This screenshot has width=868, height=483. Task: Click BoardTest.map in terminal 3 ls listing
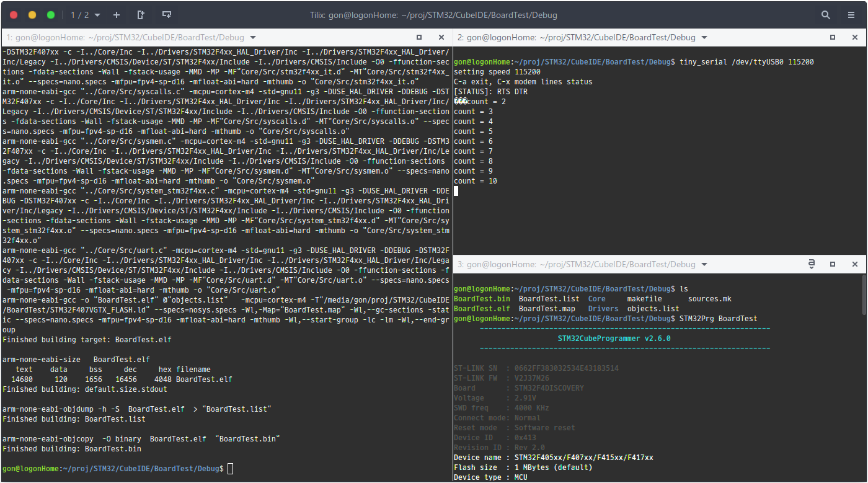tap(547, 309)
